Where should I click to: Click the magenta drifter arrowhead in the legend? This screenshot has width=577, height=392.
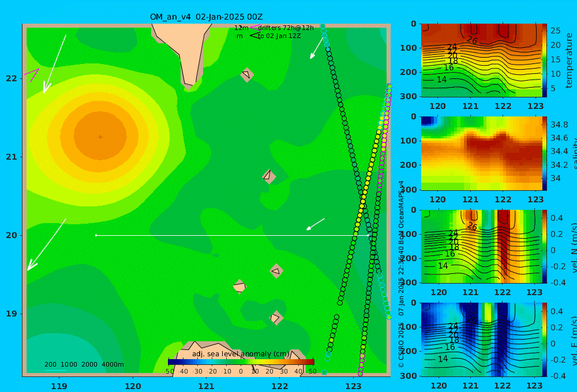(x=254, y=28)
